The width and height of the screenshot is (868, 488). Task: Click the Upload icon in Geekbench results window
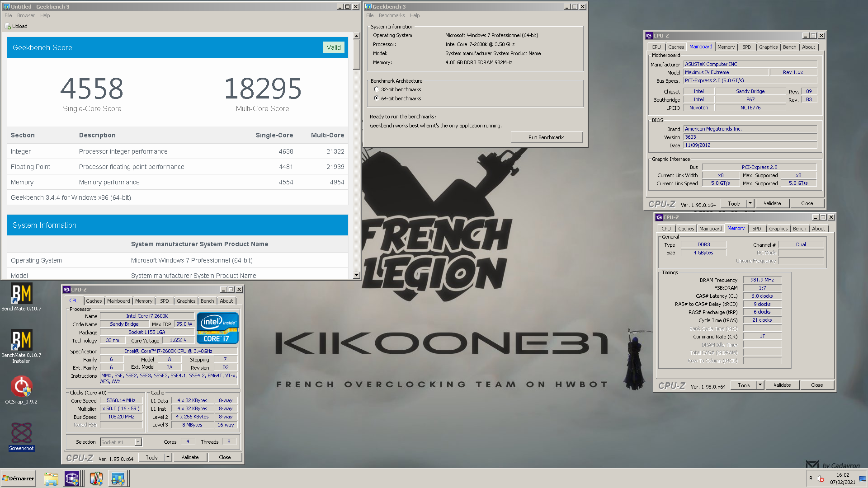pyautogui.click(x=8, y=26)
